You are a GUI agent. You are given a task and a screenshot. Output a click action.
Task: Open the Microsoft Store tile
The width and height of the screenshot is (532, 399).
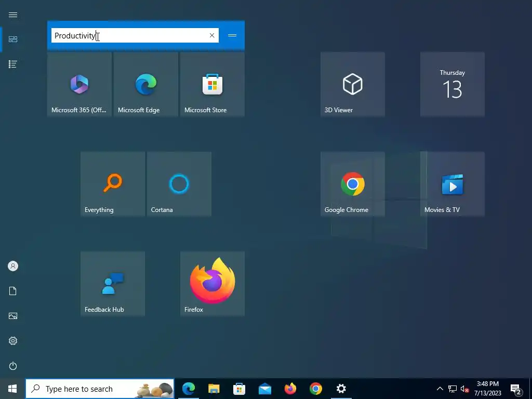click(212, 84)
